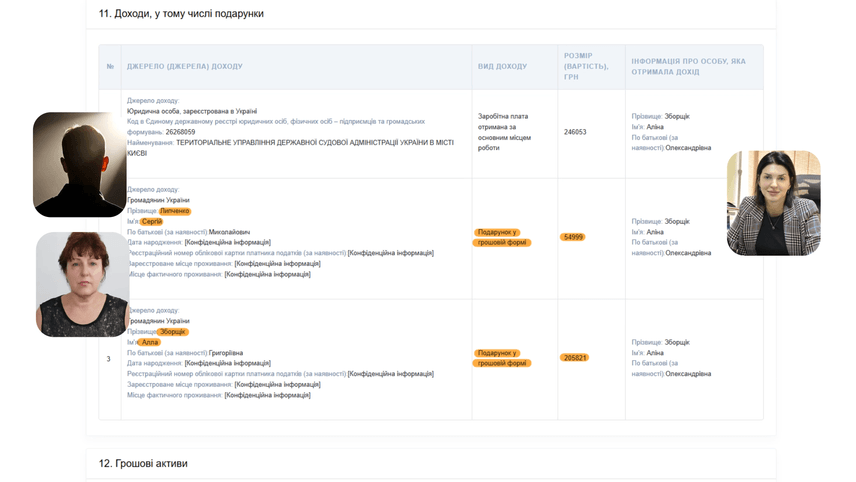Click the section 11 'Доходи' heading
The height and width of the screenshot is (482, 856).
tap(181, 14)
